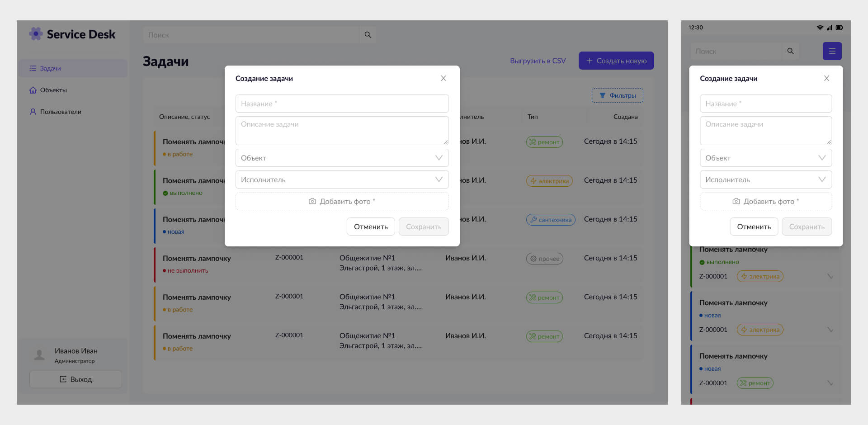The image size is (868, 425).
Task: Click Z-000001 in the не выполнить row
Action: coord(289,257)
